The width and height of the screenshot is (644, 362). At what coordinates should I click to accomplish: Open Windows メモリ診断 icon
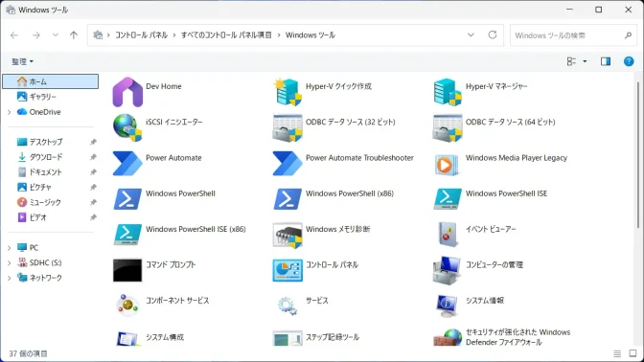(x=287, y=235)
